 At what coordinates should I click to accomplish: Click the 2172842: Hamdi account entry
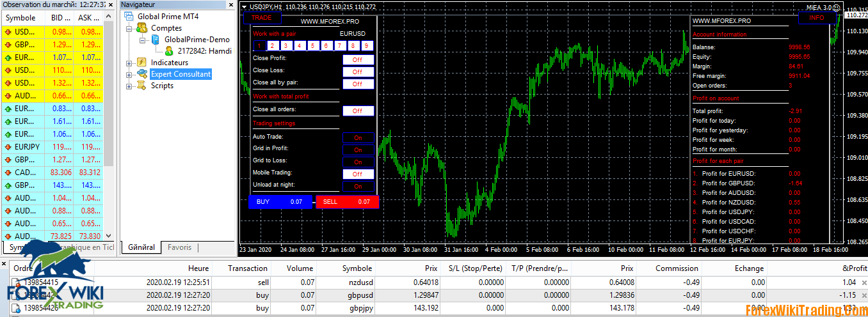[205, 51]
